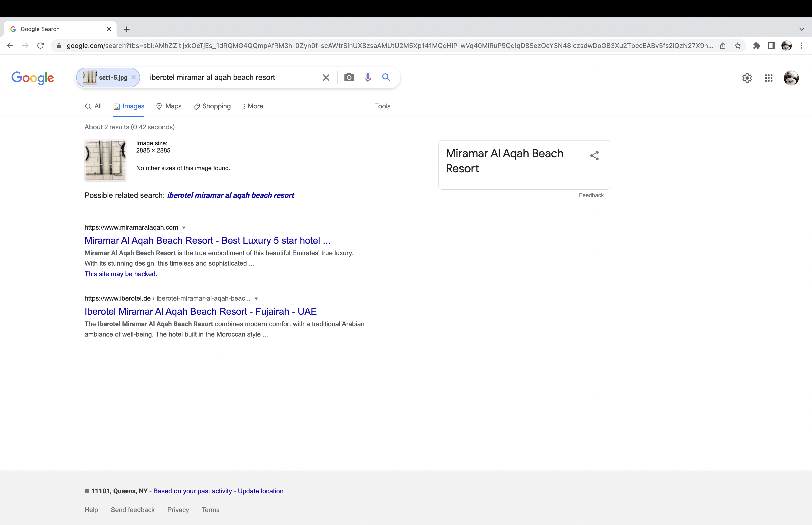812x525 pixels.
Task: Click the Update location link
Action: point(260,491)
